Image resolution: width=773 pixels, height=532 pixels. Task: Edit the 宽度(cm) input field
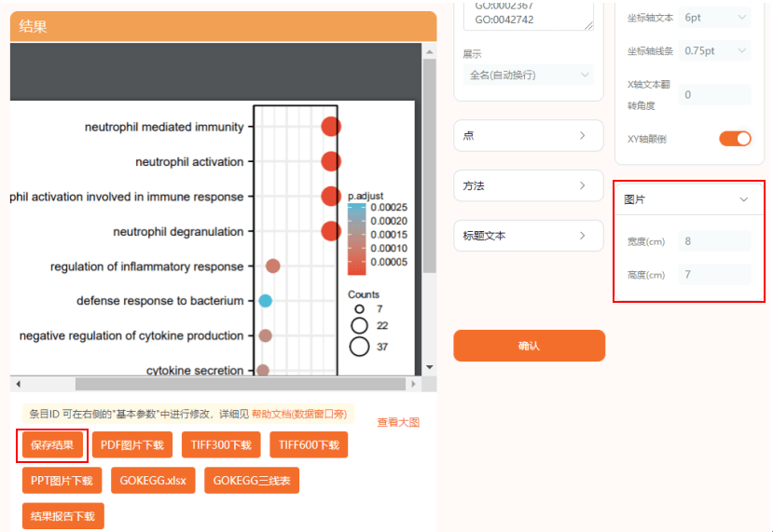click(714, 241)
